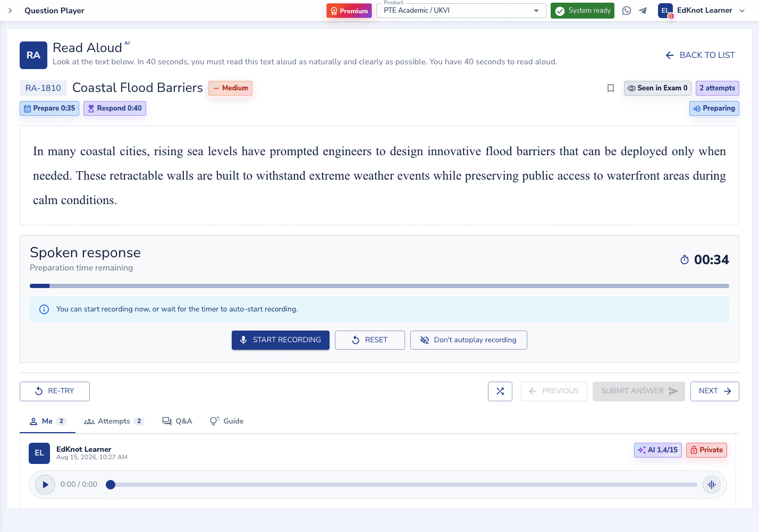759x532 pixels.
Task: Click the Seen in Exam 0 badge
Action: (x=657, y=88)
